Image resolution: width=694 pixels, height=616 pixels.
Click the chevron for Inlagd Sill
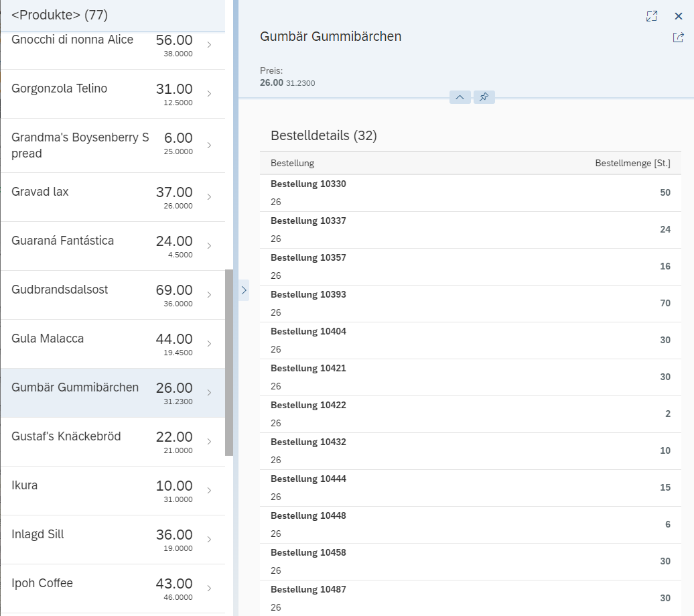(x=209, y=540)
